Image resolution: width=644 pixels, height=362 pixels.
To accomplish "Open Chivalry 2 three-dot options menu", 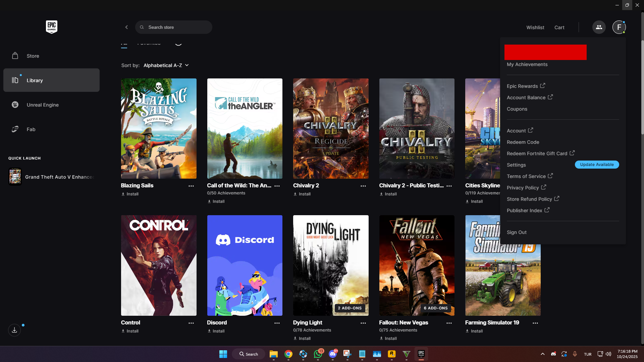I will (363, 186).
